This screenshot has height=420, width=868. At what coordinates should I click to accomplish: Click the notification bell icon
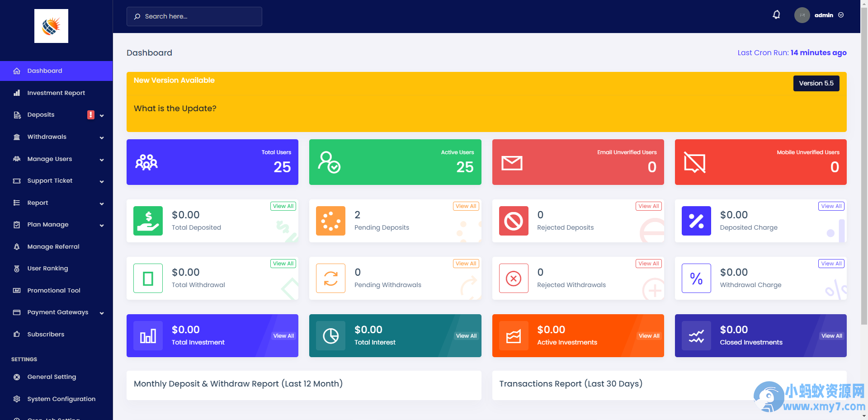point(776,15)
